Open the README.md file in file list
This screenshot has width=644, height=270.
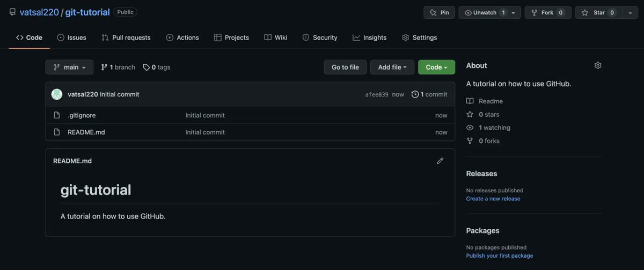tap(86, 132)
